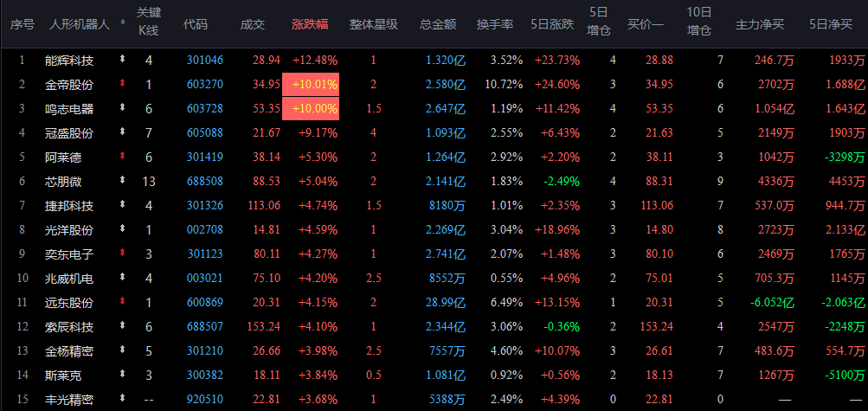Click stock code 600869
Screen dimensions: 868x411
205,303
